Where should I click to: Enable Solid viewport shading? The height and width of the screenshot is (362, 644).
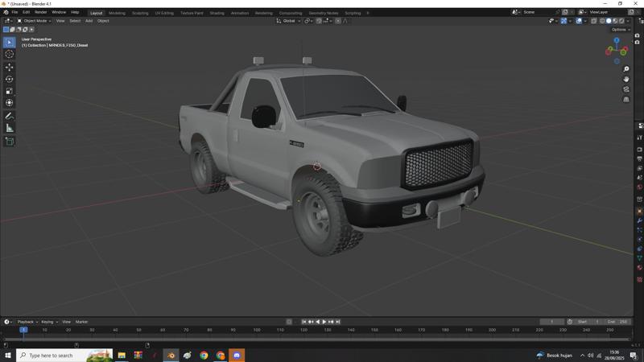609,21
